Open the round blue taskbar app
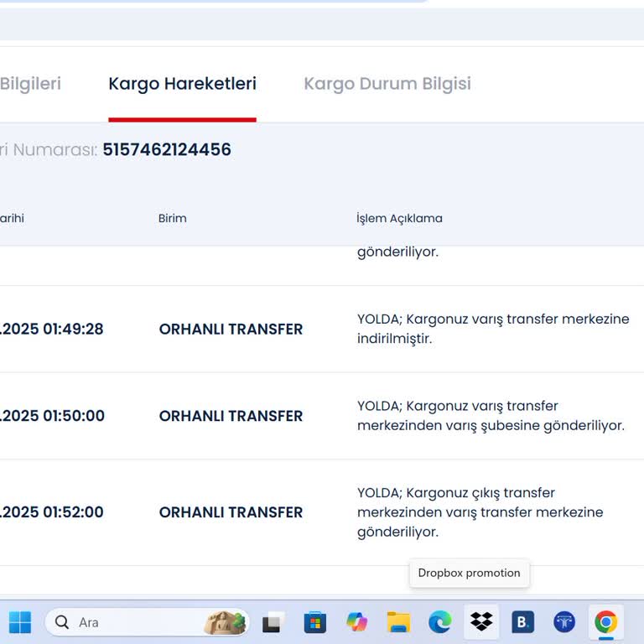Image resolution: width=644 pixels, height=644 pixels. tap(564, 622)
